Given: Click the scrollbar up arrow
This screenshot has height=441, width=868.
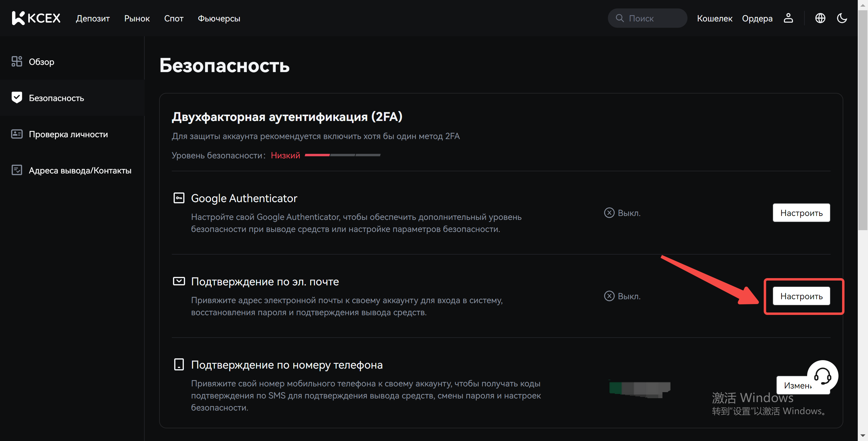Looking at the screenshot, I should (863, 5).
